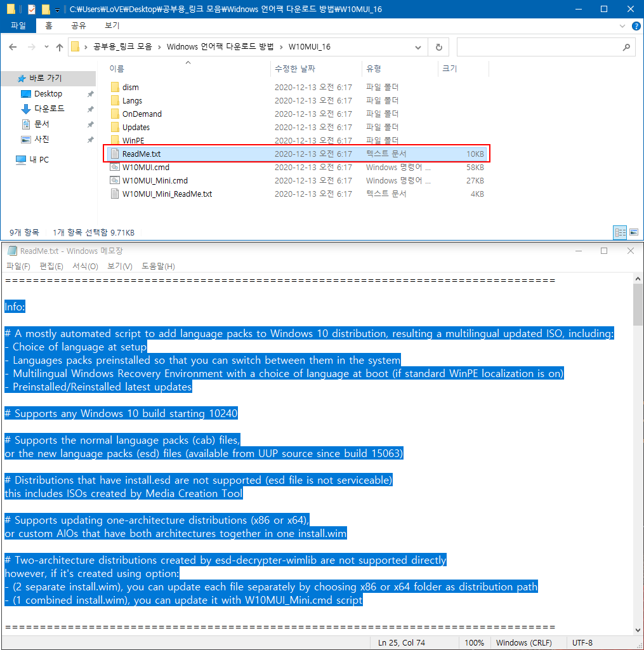Switch to details view icon in status bar
The height and width of the screenshot is (650, 644).
620,232
